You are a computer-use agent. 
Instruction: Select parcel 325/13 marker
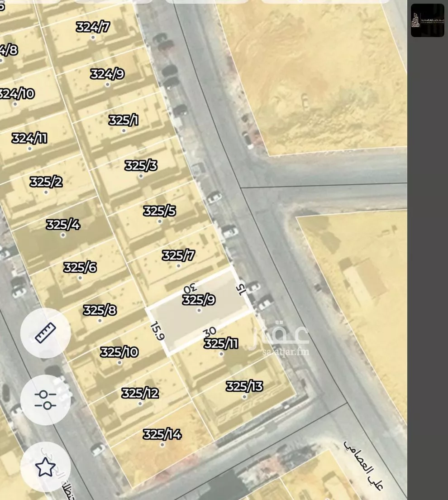point(244,397)
